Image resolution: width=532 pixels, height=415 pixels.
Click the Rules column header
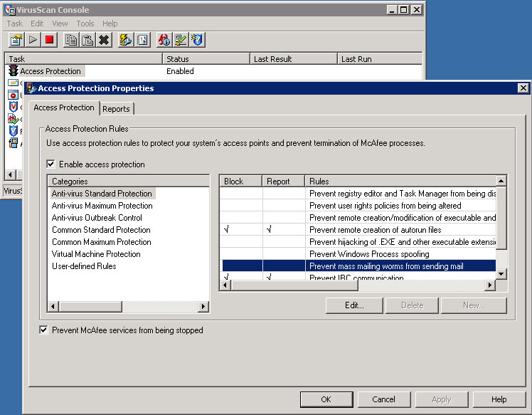[x=400, y=181]
